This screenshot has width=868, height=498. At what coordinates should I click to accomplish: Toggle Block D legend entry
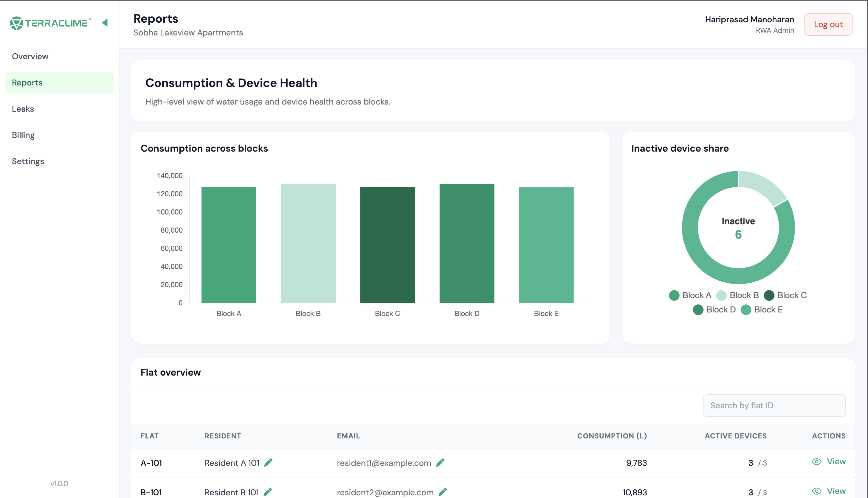point(714,309)
